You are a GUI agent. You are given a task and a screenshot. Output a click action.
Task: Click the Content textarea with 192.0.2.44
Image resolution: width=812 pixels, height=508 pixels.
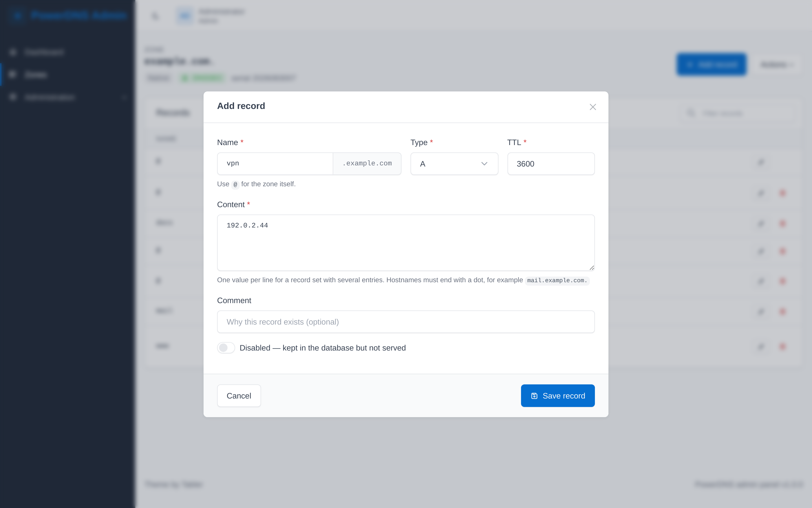(x=406, y=243)
